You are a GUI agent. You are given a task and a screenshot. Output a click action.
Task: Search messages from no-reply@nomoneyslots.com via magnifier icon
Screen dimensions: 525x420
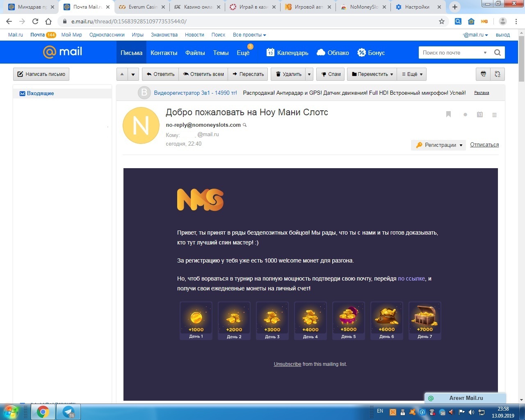245,125
